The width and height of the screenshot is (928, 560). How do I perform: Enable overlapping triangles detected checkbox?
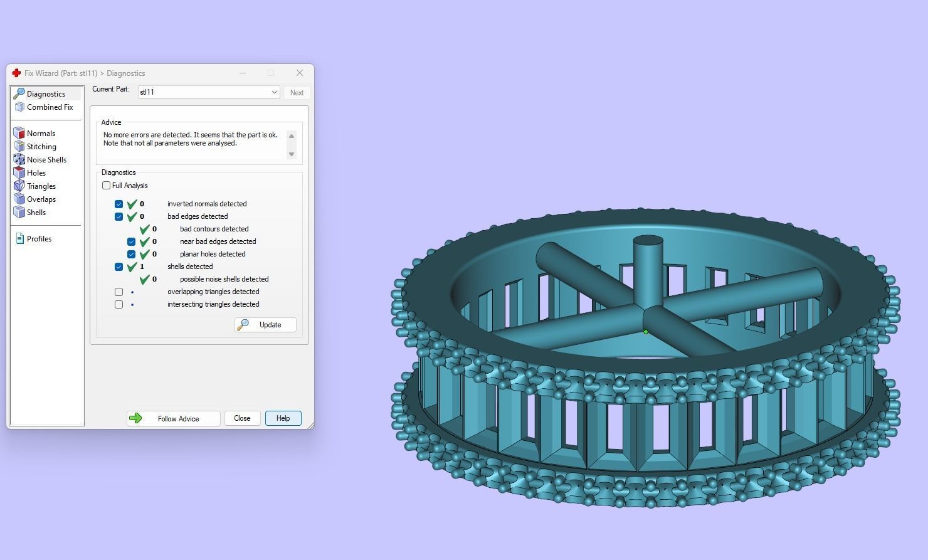(119, 292)
